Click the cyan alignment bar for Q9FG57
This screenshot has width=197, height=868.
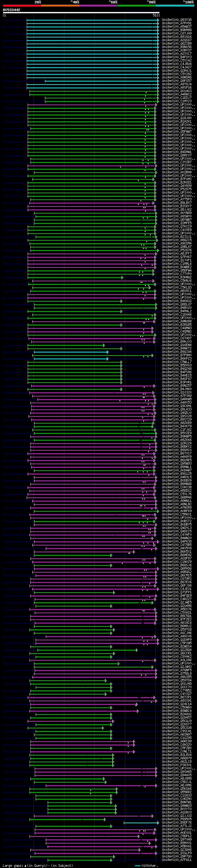pyautogui.click(x=102, y=81)
